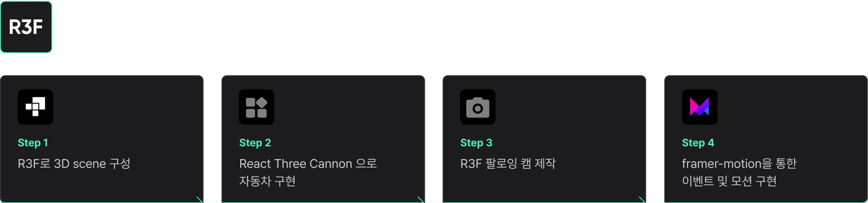Screen dimensions: 868x203
Task: Select the Step 4 label
Action: tap(698, 143)
